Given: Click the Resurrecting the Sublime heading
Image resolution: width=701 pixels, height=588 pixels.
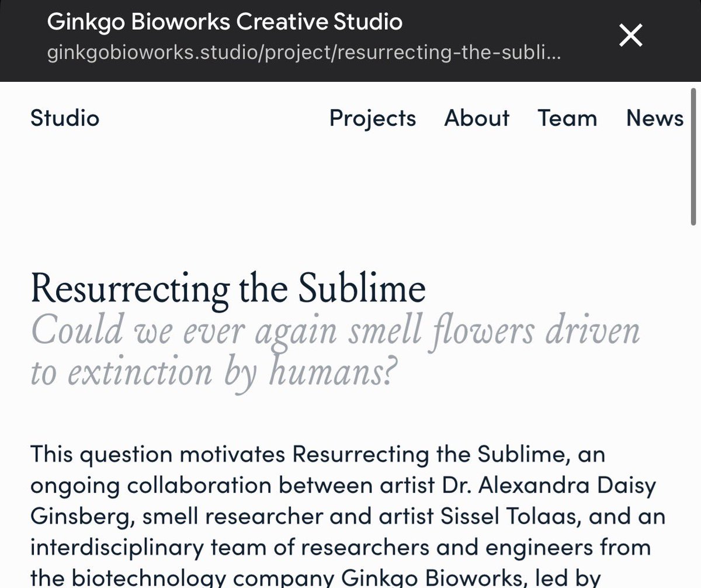Looking at the screenshot, I should [228, 289].
